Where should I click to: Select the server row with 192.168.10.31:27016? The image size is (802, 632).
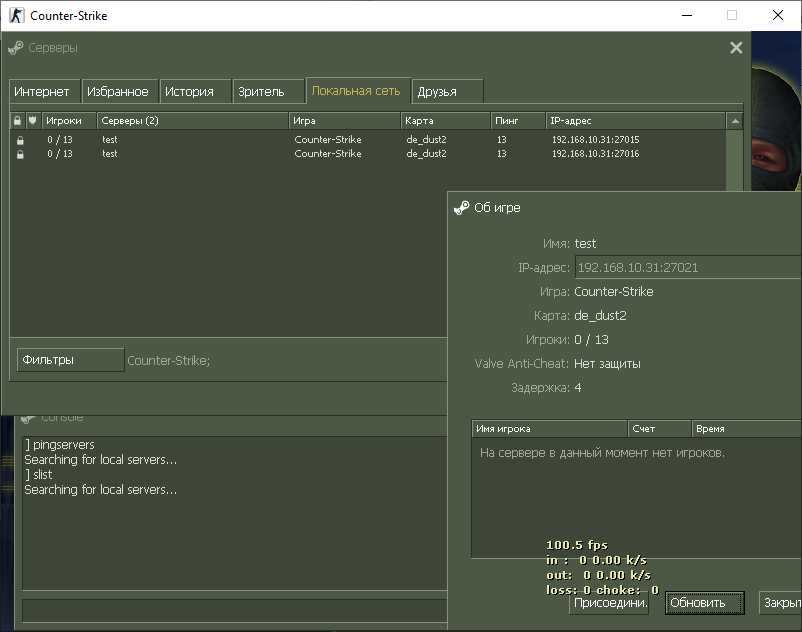(x=367, y=154)
